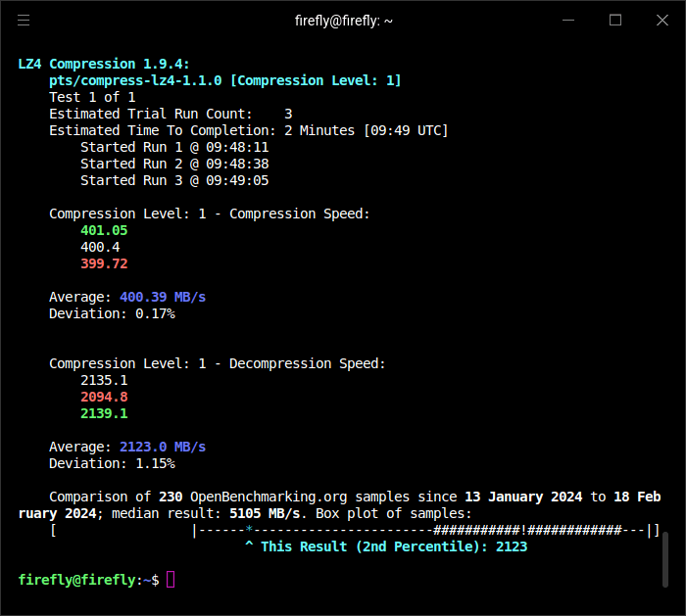Click the exclamation median mark in box plot
This screenshot has height=616, width=686.
point(523,530)
